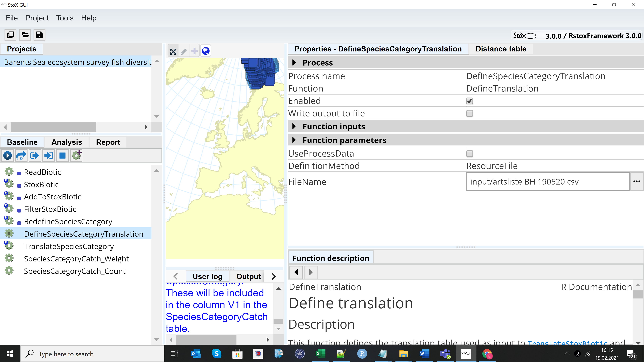Click the map zoom-to-extent arrows icon
Image resolution: width=644 pixels, height=362 pixels.
tap(173, 51)
